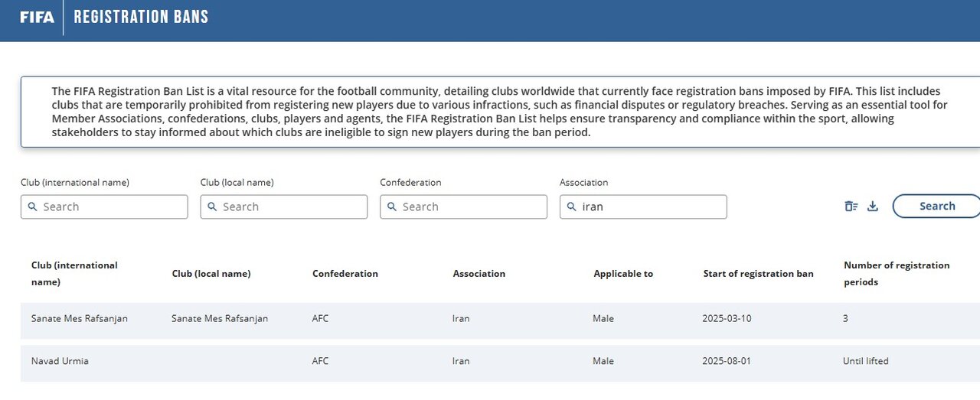Image resolution: width=980 pixels, height=400 pixels.
Task: Click the Applicable to column header
Action: tap(623, 274)
